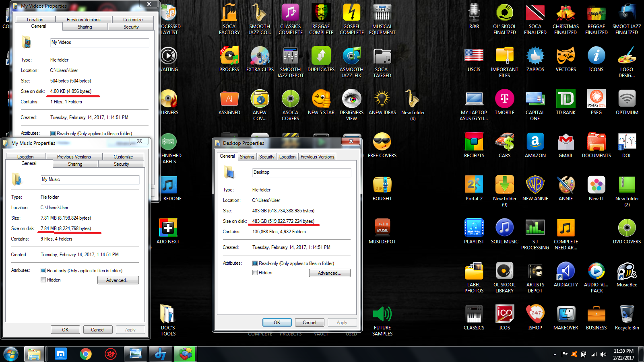Switch to Sharing tab in Desktop Properties
The width and height of the screenshot is (644, 362).
[x=247, y=157]
